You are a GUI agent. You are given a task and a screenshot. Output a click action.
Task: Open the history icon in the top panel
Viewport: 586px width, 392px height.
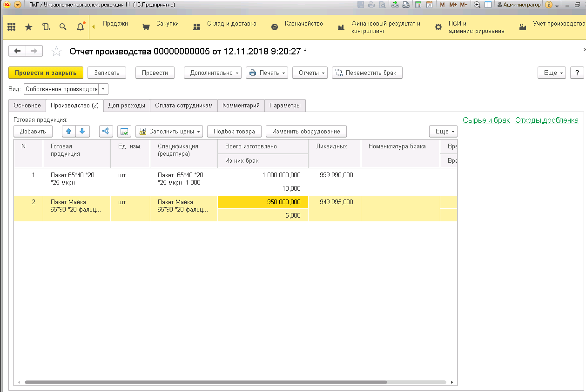click(46, 27)
